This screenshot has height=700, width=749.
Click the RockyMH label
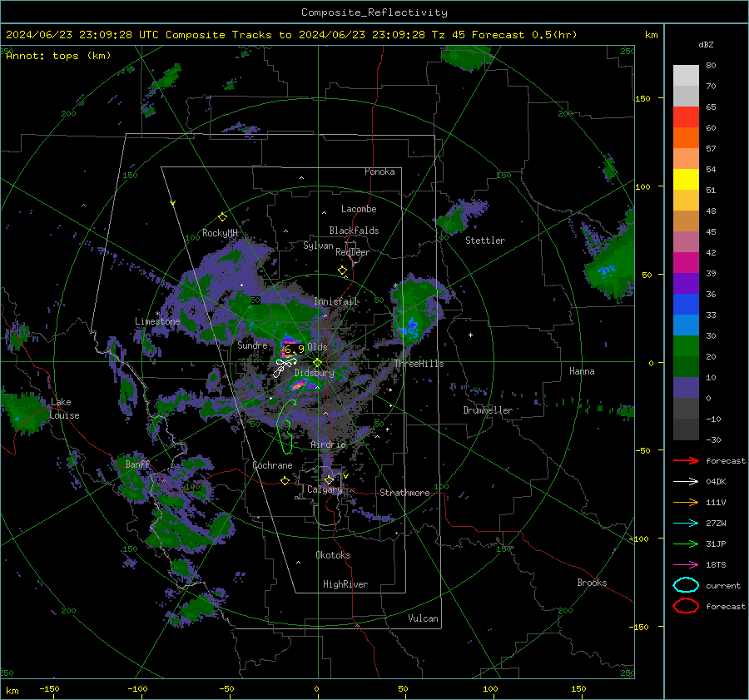221,233
